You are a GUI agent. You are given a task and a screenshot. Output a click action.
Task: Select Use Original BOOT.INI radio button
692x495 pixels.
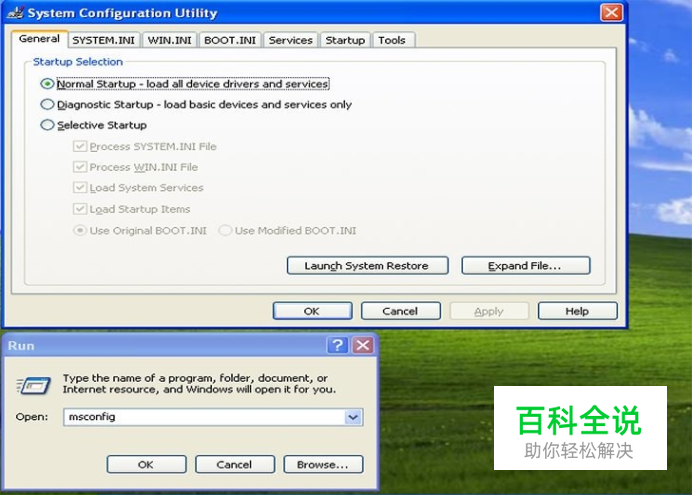click(79, 230)
